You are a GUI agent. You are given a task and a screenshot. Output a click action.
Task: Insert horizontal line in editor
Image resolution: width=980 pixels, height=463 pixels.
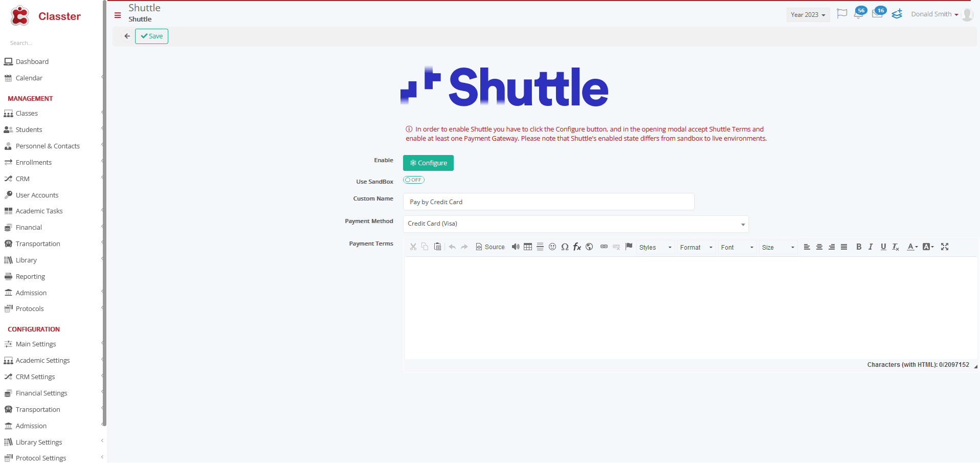(x=540, y=247)
